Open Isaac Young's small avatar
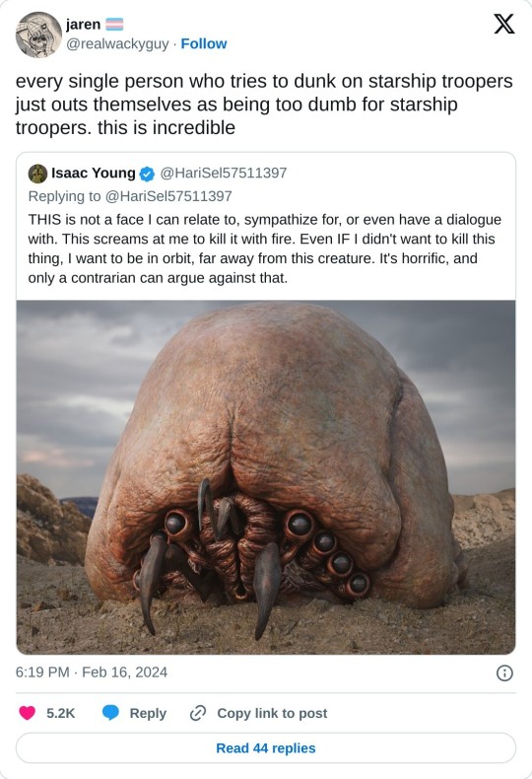The width and height of the screenshot is (532, 779). [x=37, y=174]
